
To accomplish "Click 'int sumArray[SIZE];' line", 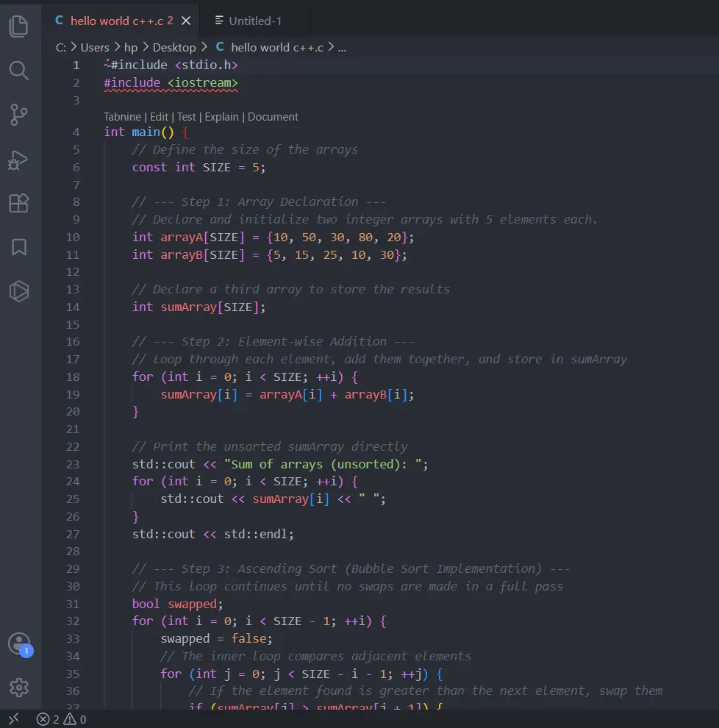I will point(198,307).
